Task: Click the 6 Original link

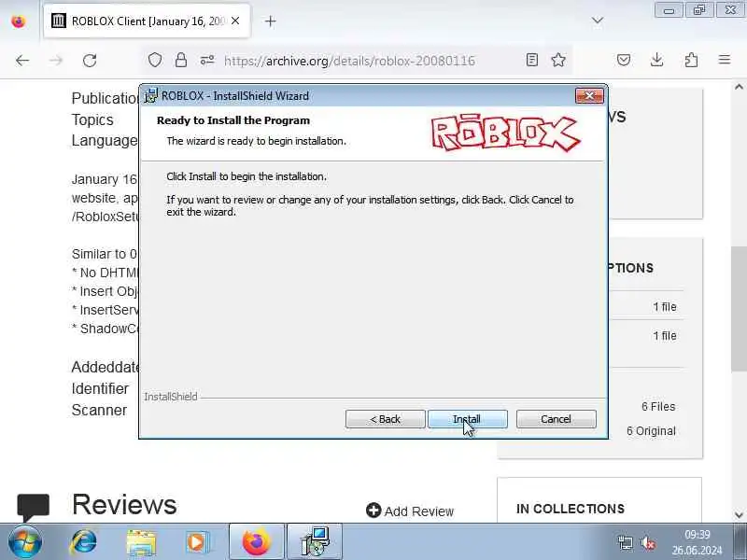Action: tap(651, 431)
